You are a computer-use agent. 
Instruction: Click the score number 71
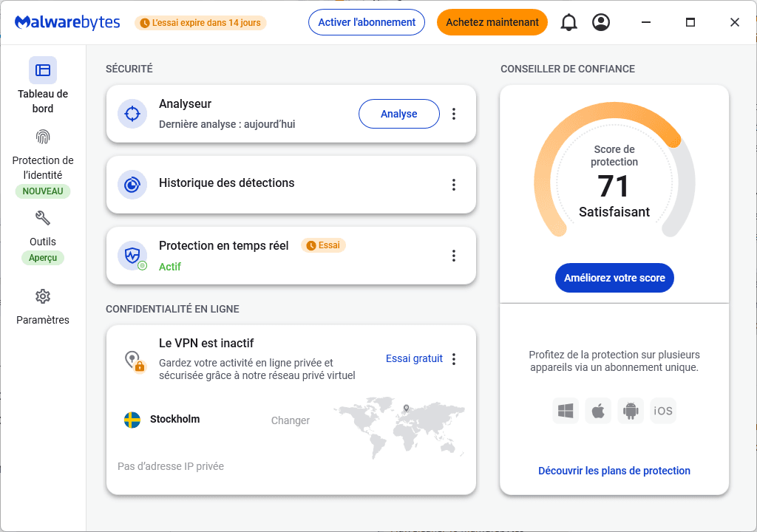point(613,186)
